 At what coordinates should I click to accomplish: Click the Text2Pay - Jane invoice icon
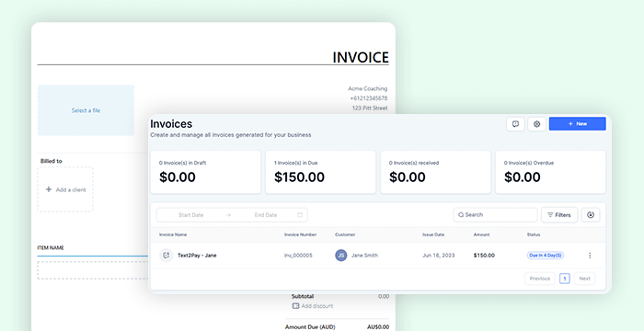pyautogui.click(x=167, y=255)
